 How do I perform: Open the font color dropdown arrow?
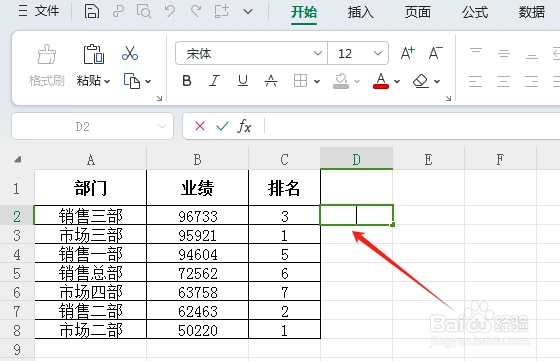click(397, 82)
